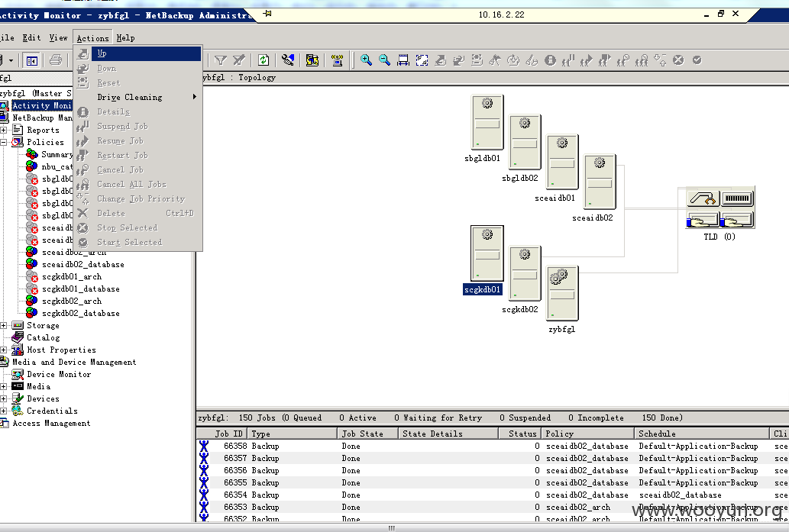
Task: Click the job Details info toolbar icon
Action: pos(550,60)
